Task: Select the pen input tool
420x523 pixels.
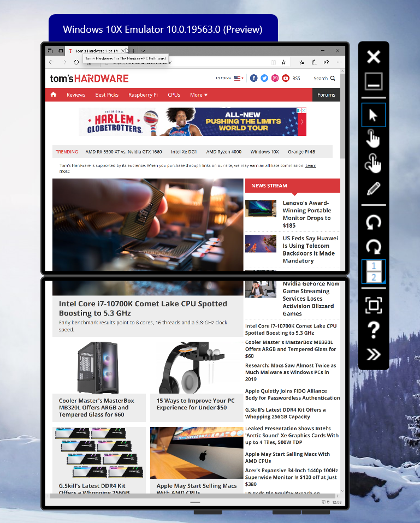Action: click(373, 188)
